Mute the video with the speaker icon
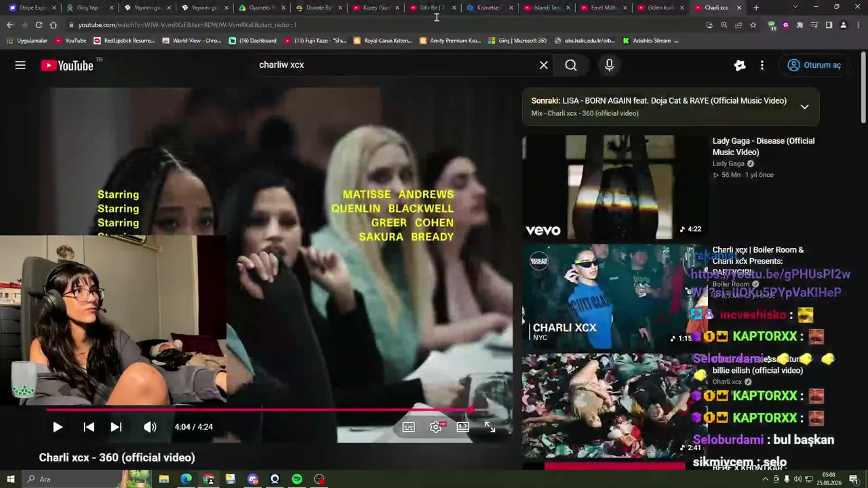The width and height of the screenshot is (868, 488). [x=150, y=427]
